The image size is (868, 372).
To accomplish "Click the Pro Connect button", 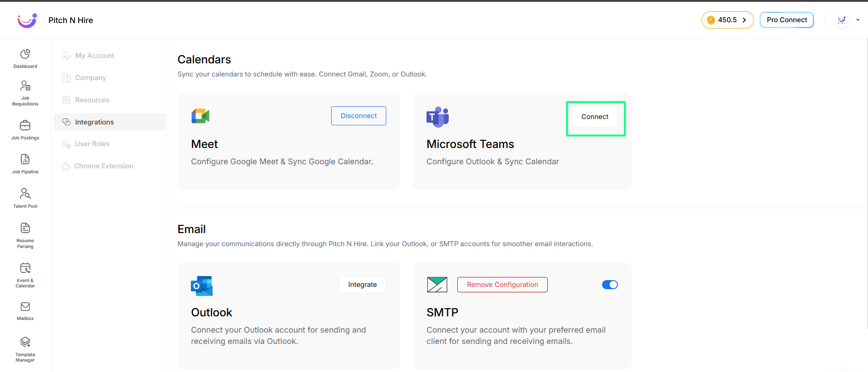I will click(787, 20).
